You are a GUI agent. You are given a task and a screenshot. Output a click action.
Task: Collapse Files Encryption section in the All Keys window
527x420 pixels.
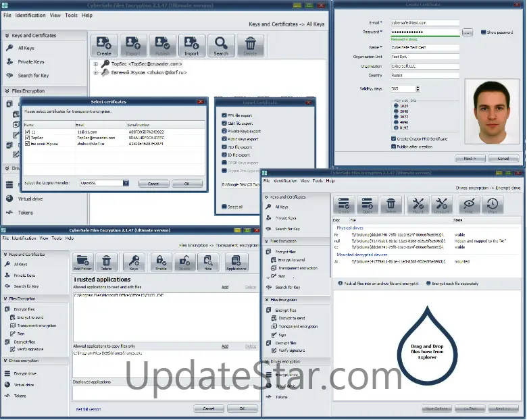tap(7, 90)
